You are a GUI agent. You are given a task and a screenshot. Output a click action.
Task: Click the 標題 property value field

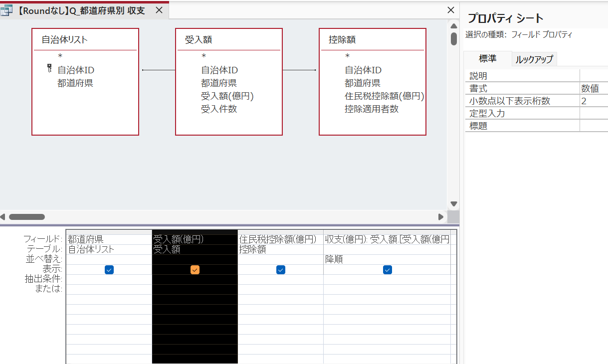pyautogui.click(x=594, y=126)
